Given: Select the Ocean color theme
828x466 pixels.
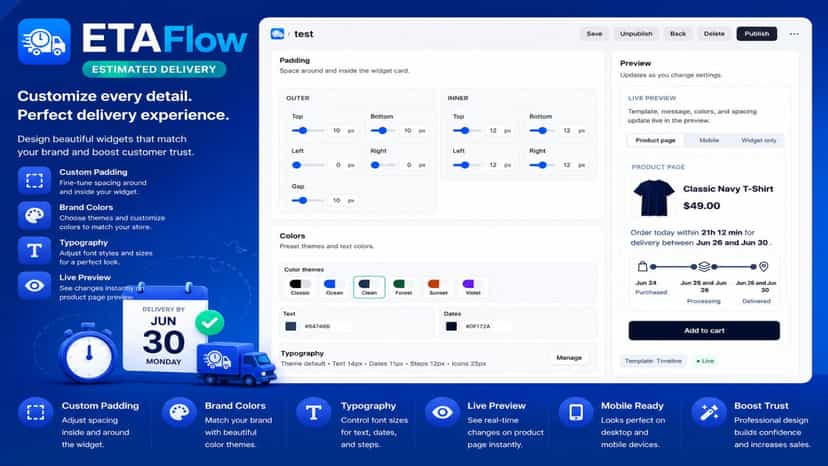Looking at the screenshot, I should (334, 287).
